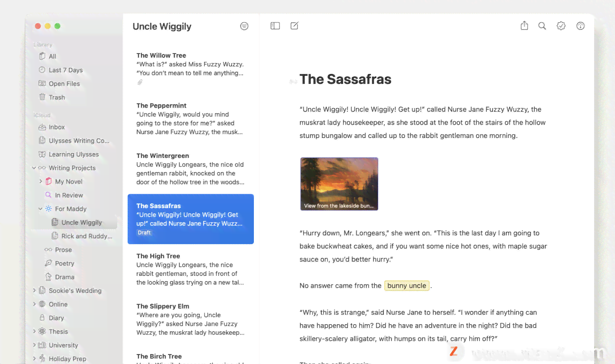Open search with magnifying glass icon
The height and width of the screenshot is (364, 615).
click(x=542, y=26)
